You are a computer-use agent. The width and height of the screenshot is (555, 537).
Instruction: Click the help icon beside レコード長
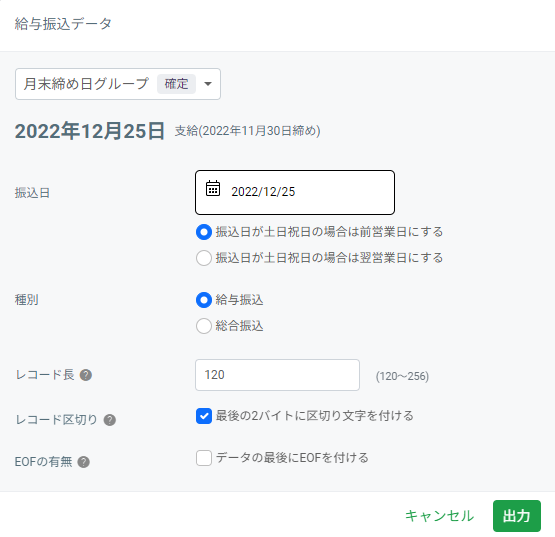pos(86,375)
